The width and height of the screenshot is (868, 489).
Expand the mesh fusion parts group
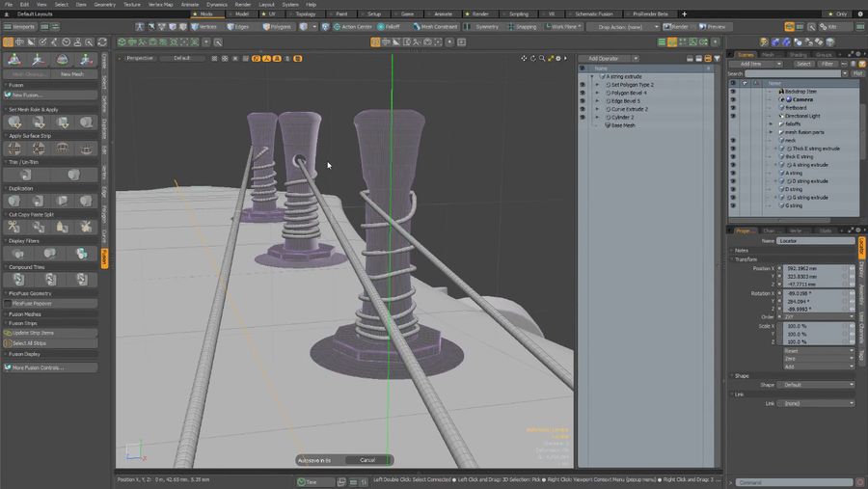pyautogui.click(x=770, y=132)
